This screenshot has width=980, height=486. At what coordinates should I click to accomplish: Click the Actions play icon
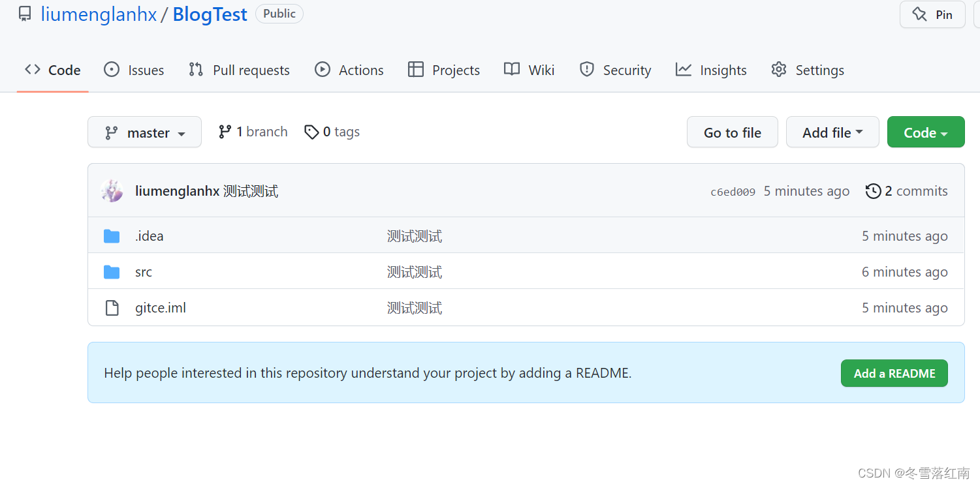323,69
